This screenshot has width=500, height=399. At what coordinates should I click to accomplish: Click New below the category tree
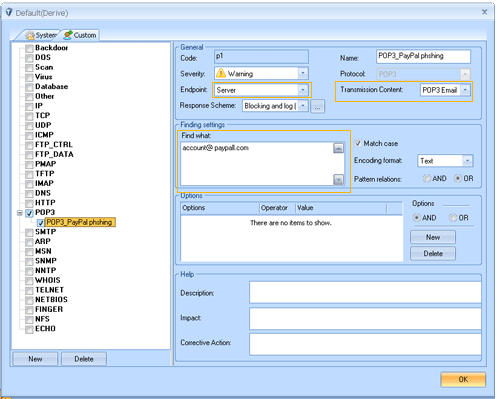(35, 359)
